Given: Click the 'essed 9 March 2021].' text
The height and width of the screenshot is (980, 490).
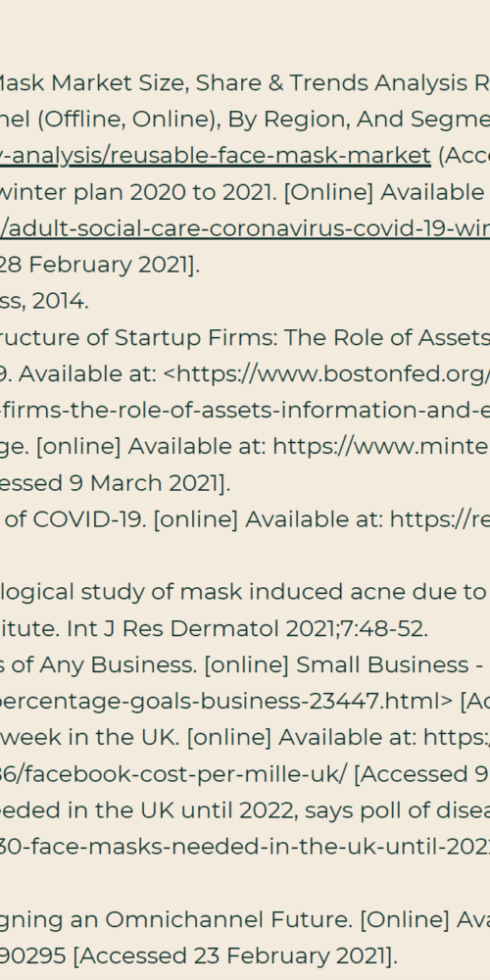Looking at the screenshot, I should (x=115, y=483).
